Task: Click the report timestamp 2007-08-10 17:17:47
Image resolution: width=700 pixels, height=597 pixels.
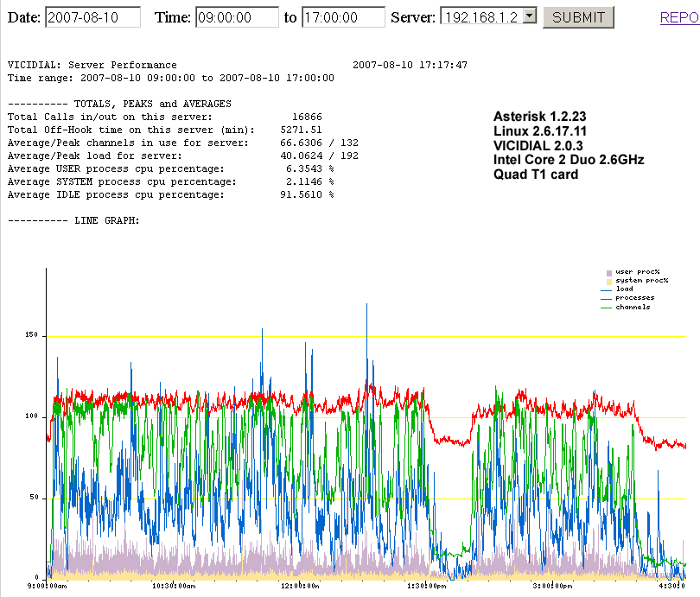Action: [x=410, y=65]
